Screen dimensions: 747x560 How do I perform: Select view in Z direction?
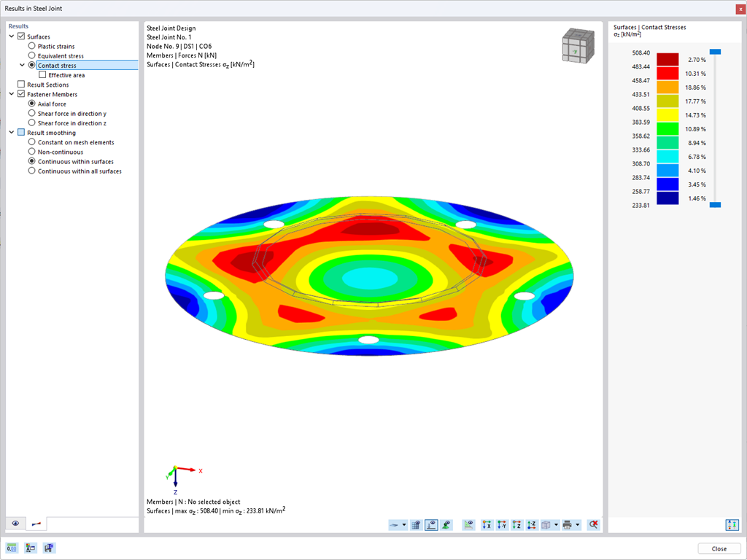[x=516, y=524]
